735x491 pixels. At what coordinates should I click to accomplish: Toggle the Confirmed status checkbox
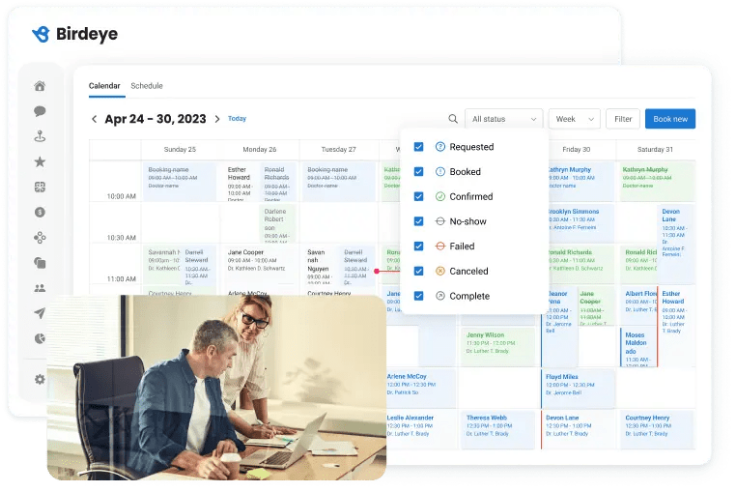pos(419,197)
